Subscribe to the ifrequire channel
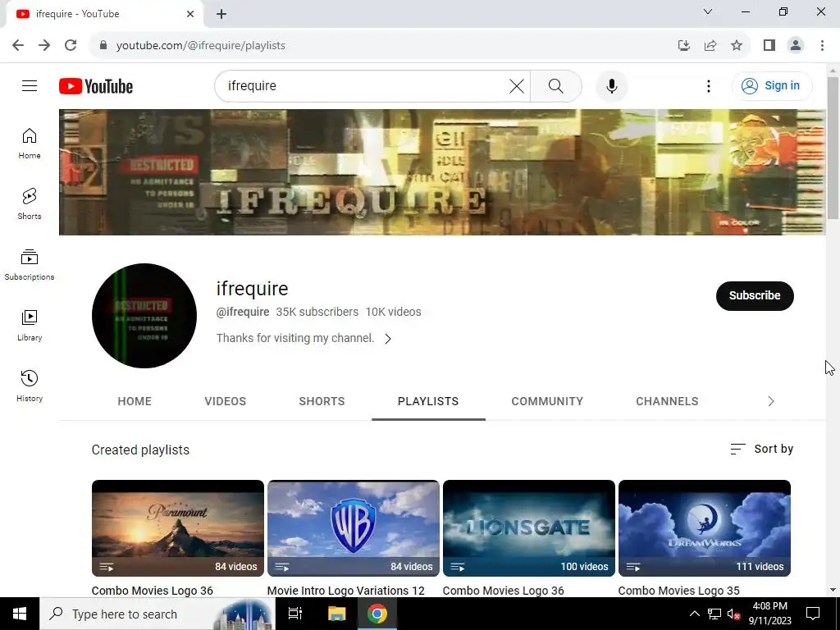This screenshot has width=840, height=630. [755, 295]
